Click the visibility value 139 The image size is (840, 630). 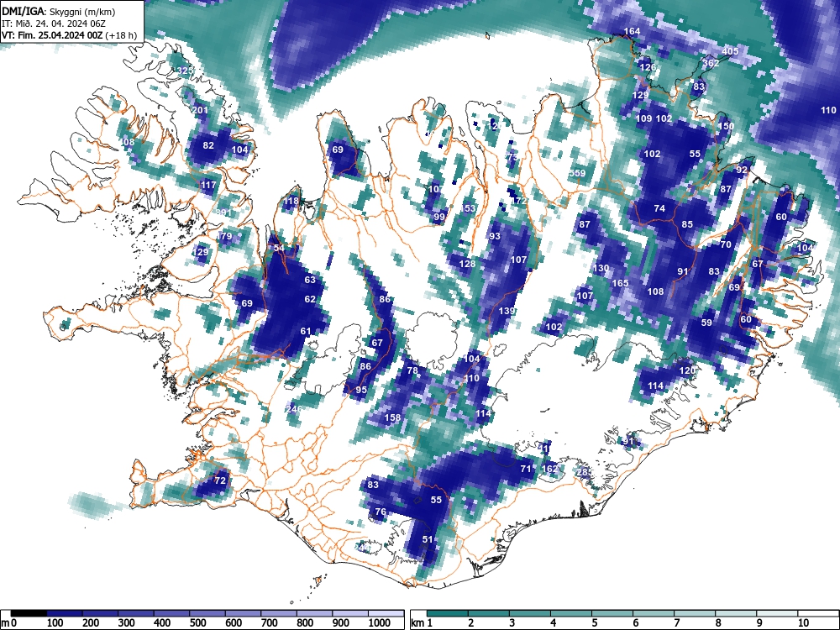[507, 311]
